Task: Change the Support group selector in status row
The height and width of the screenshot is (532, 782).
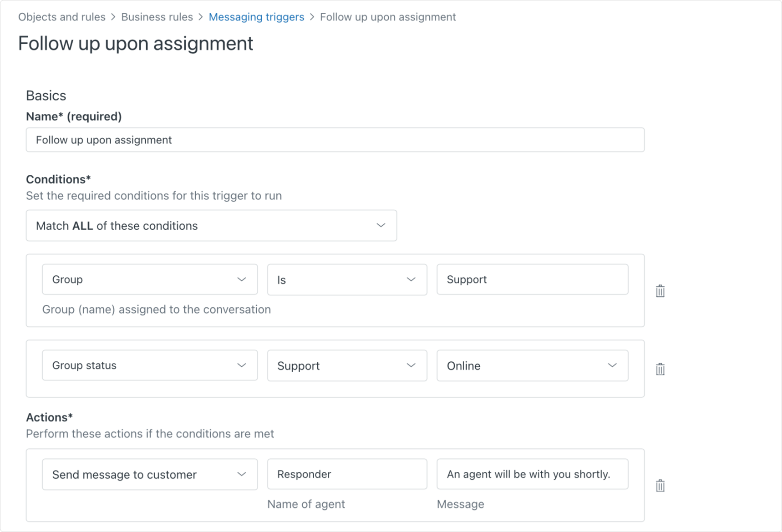Action: (347, 365)
